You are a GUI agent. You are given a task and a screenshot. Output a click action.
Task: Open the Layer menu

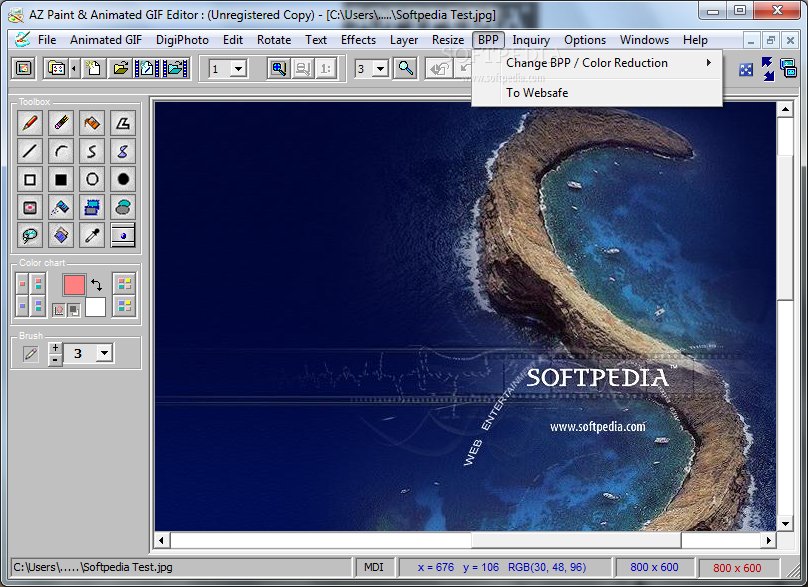click(x=403, y=40)
